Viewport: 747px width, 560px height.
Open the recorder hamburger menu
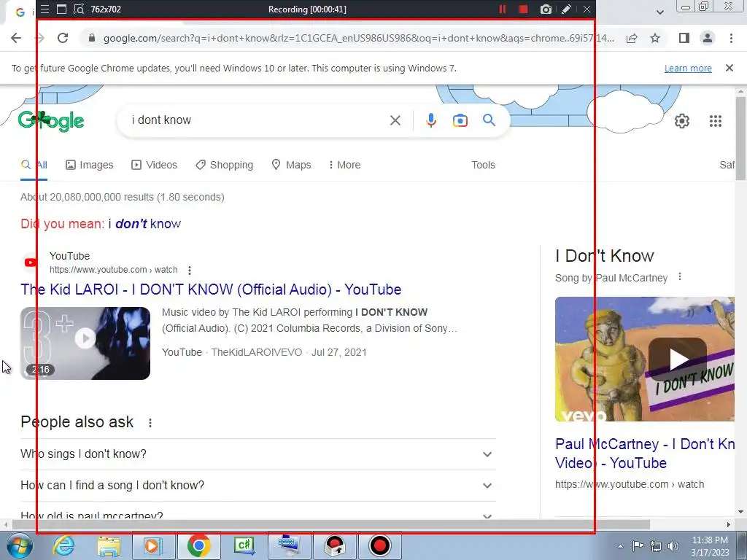[44, 9]
